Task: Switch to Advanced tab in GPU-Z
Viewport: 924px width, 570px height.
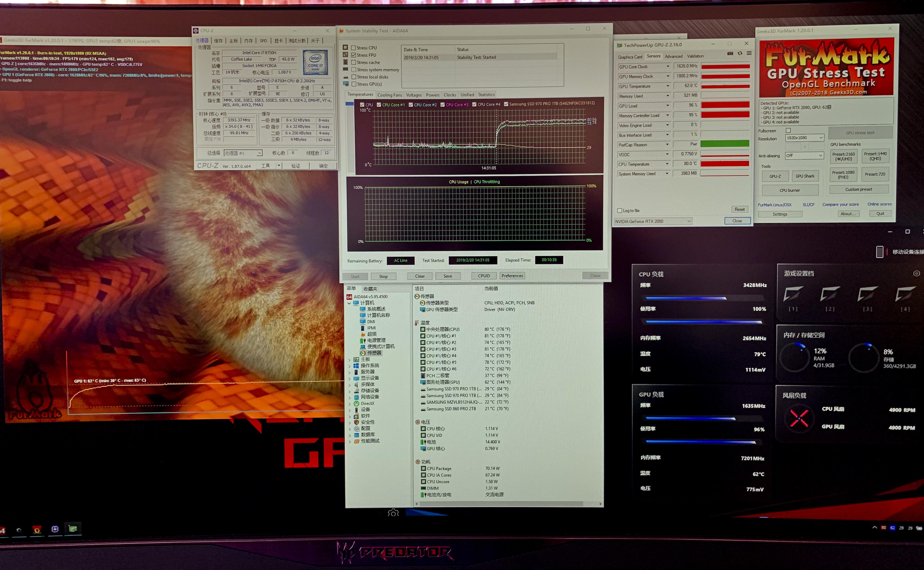Action: click(674, 56)
